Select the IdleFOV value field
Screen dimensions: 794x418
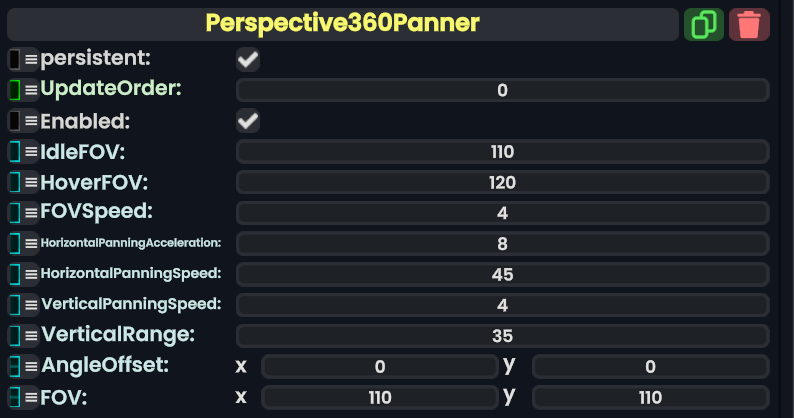point(502,152)
